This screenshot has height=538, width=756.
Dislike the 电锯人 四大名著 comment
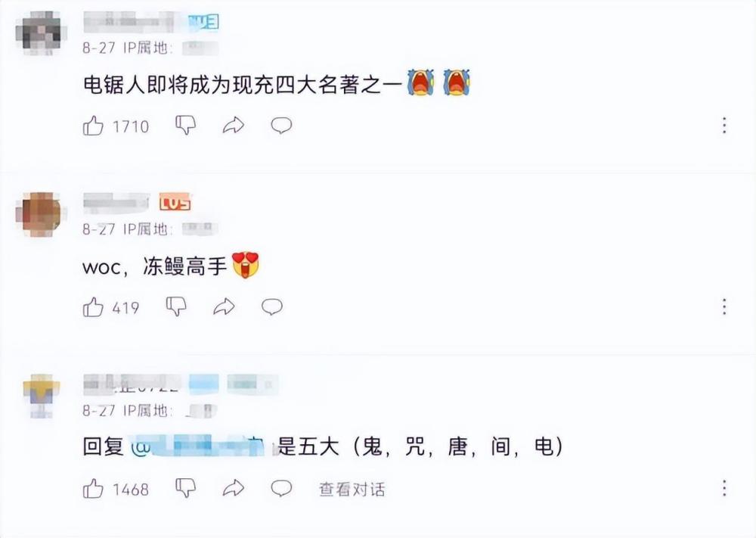pyautogui.click(x=186, y=126)
